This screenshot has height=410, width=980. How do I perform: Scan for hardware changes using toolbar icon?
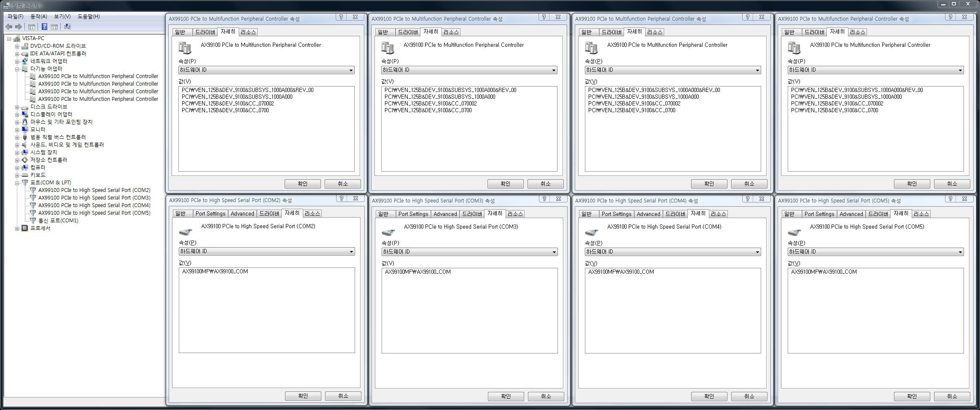[x=67, y=27]
